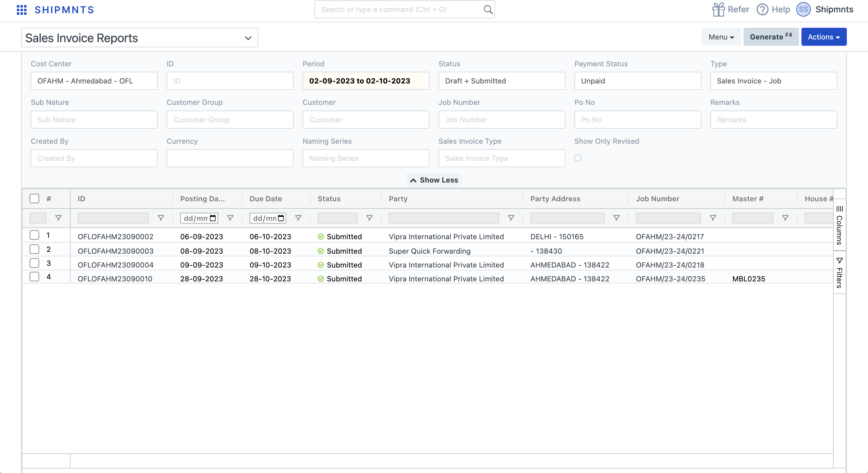
Task: Click the Refer gift icon
Action: pos(718,9)
